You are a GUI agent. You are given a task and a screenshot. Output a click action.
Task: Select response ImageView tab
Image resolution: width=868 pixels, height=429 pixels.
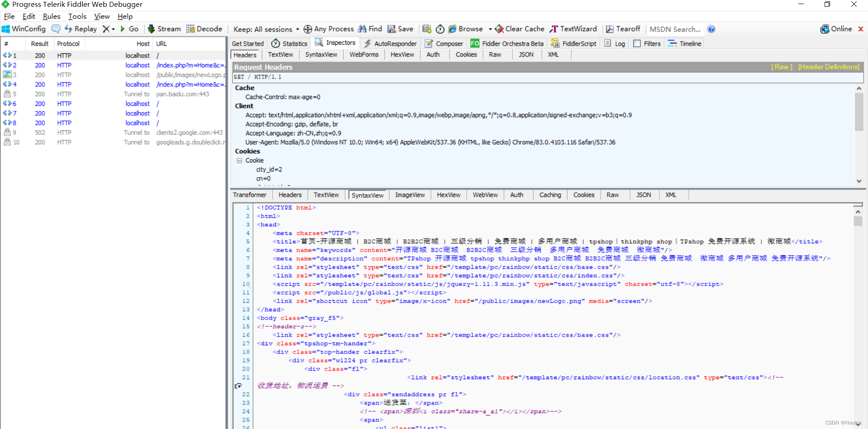point(410,195)
